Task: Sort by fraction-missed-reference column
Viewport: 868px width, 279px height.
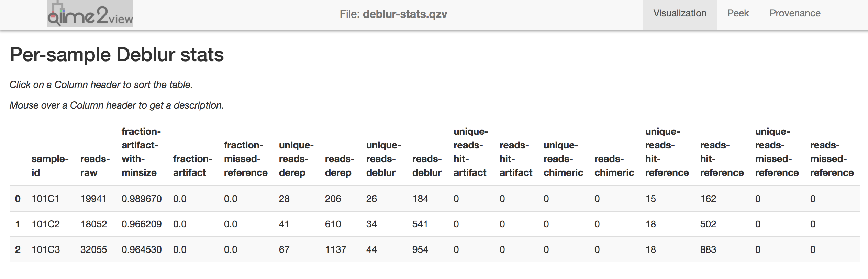Action: coord(245,159)
